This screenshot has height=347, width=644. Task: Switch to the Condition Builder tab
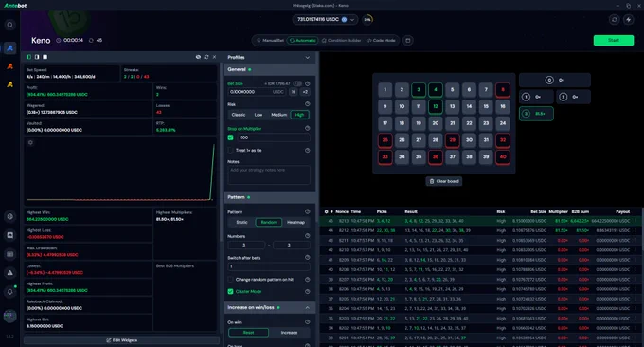click(341, 40)
